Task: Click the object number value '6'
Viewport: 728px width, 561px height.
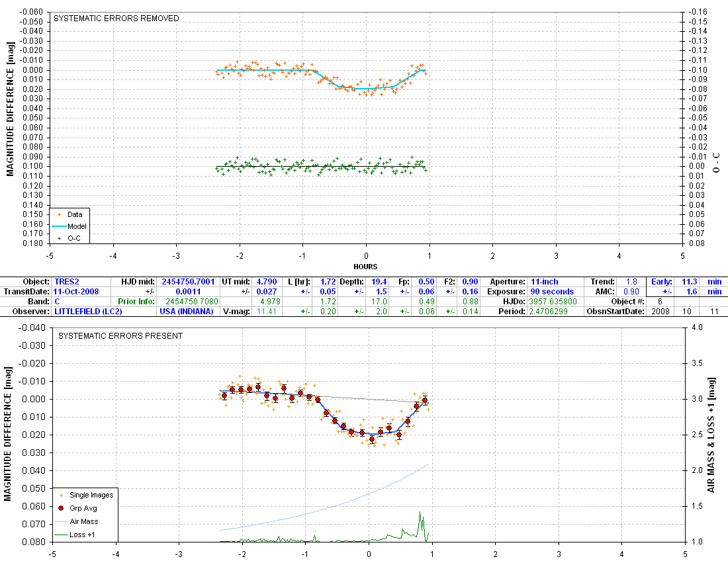Action: 660,302
